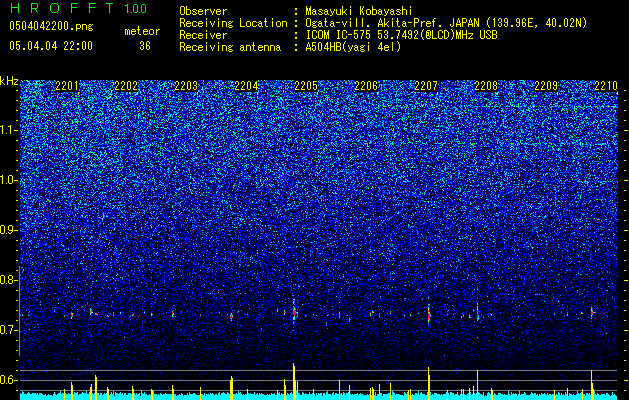Click the 2202 time marker
Image resolution: width=629 pixels, height=400 pixels.
click(126, 86)
